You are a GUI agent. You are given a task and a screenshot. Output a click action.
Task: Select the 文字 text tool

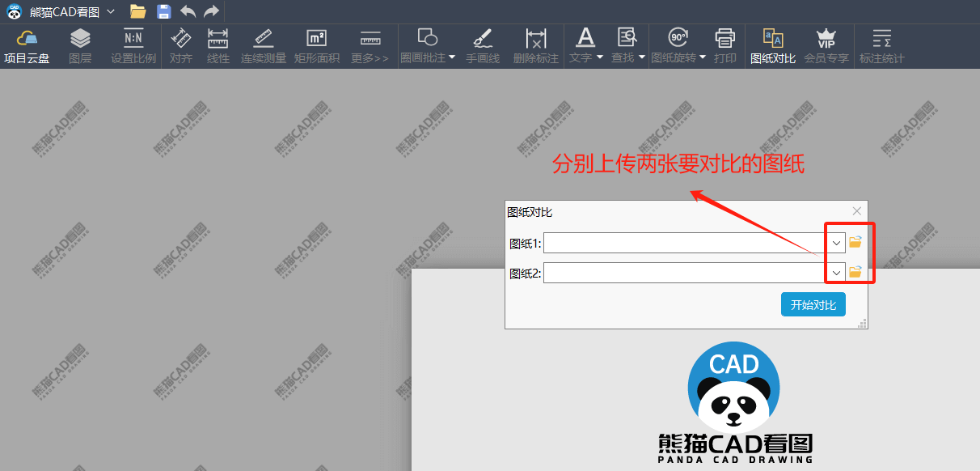point(582,46)
